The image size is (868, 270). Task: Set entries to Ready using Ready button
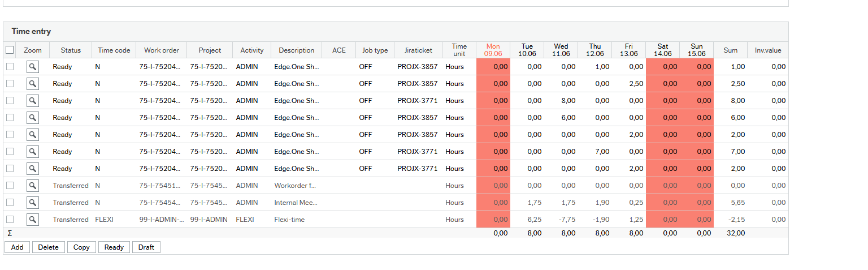coord(114,247)
